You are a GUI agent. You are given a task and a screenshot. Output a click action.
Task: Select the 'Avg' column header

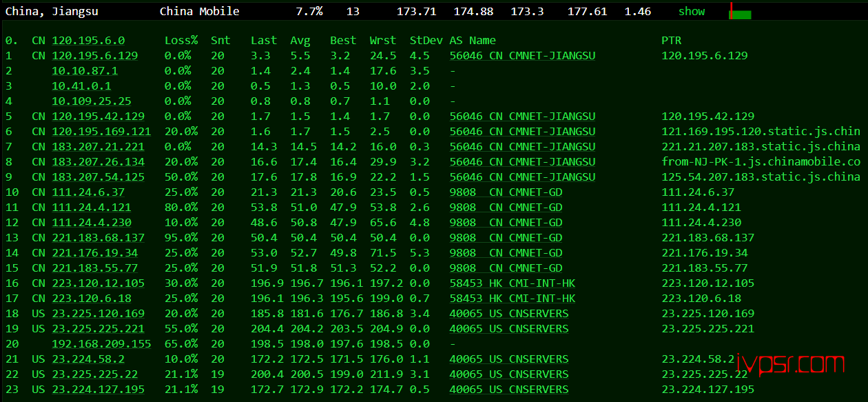(300, 41)
